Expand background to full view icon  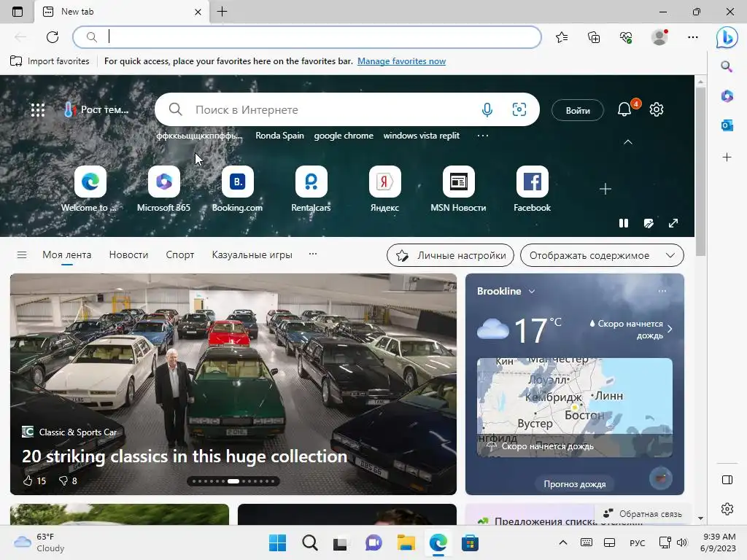tap(673, 223)
